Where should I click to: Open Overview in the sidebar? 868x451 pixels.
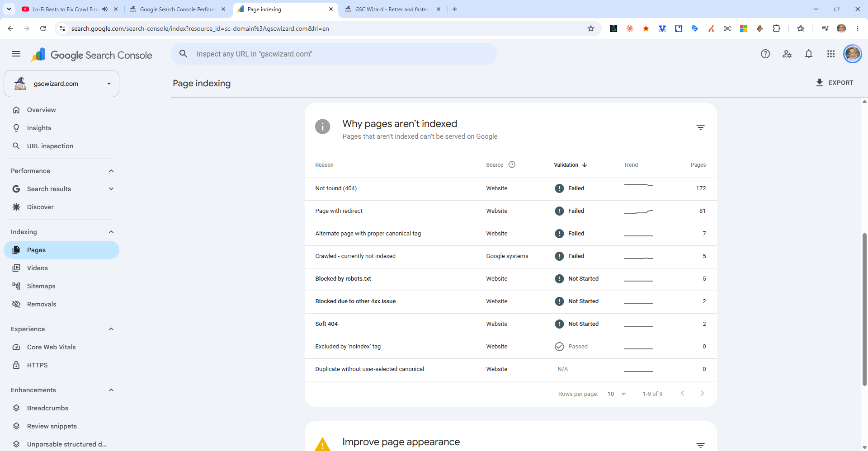[x=61, y=110]
